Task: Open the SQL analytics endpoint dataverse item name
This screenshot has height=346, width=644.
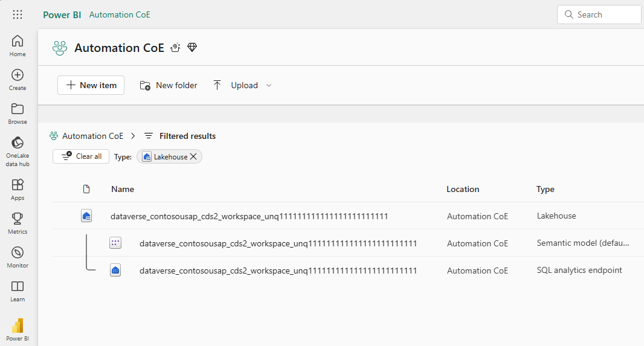Action: [x=278, y=271]
